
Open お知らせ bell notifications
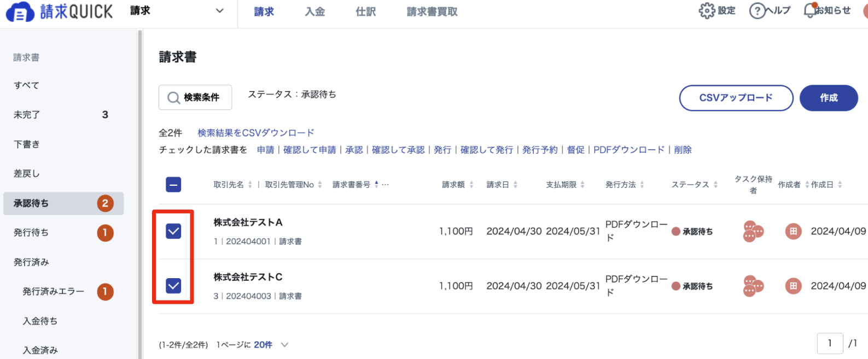click(x=810, y=10)
